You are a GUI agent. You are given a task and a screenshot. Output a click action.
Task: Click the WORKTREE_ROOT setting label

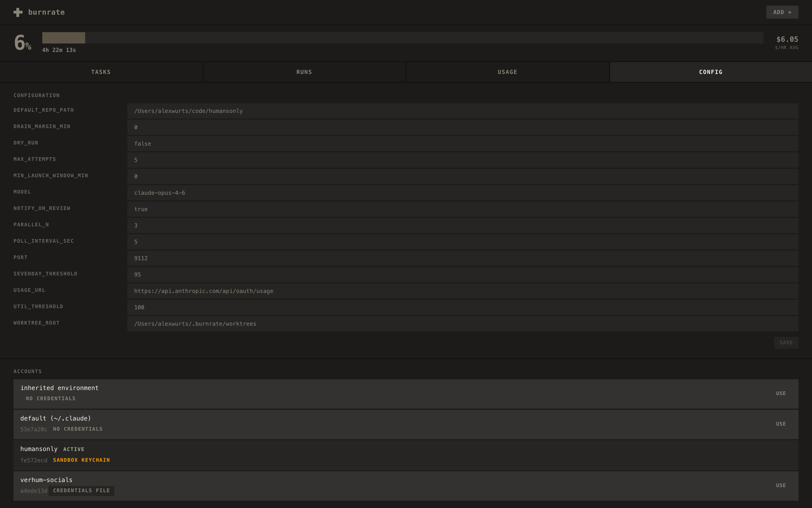click(x=37, y=323)
